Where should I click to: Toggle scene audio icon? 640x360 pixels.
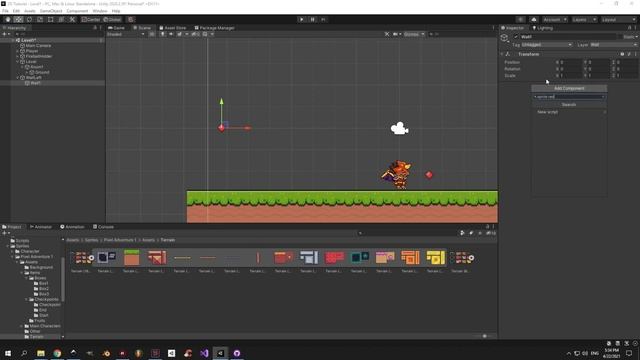pyautogui.click(x=171, y=34)
